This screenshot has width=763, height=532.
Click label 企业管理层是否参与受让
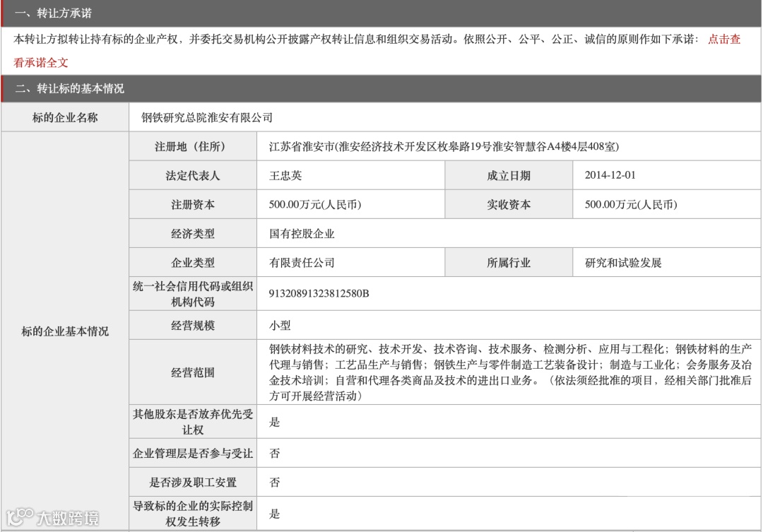(193, 454)
